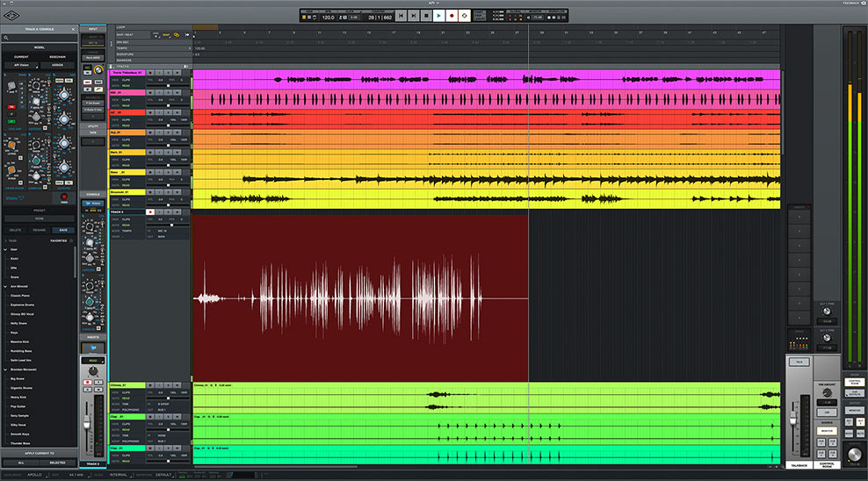Jump to session end with forward button

(x=414, y=16)
